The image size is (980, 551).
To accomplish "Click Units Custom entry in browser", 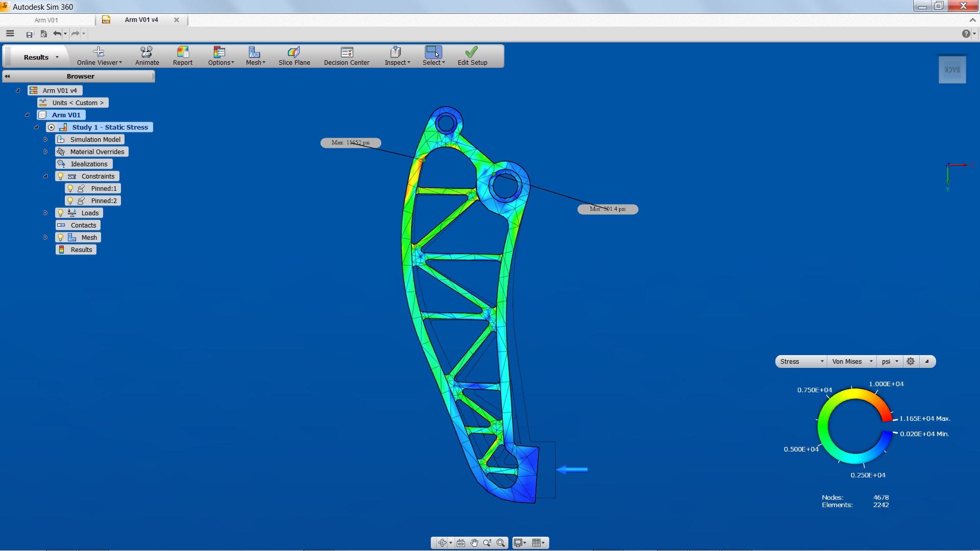I will [x=78, y=103].
